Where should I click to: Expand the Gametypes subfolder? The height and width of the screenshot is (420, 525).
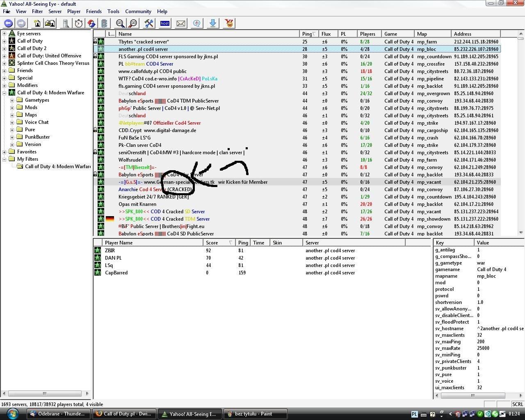point(12,100)
